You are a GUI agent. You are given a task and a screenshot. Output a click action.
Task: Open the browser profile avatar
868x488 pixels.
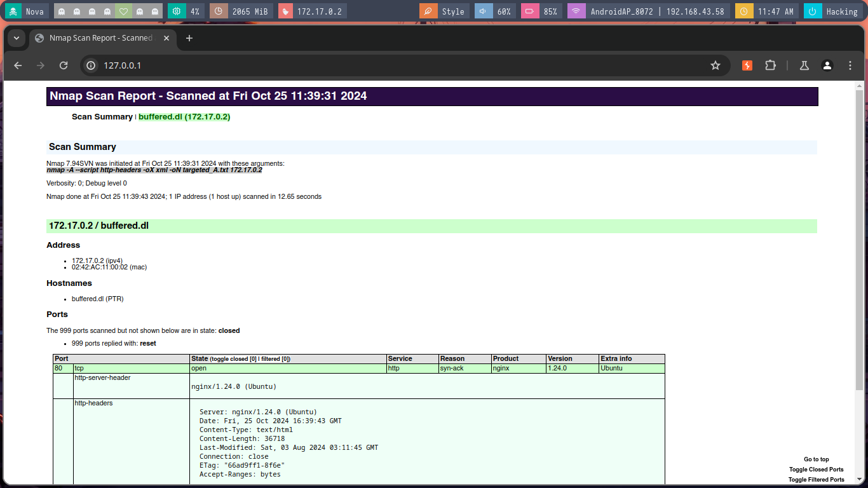coord(827,65)
